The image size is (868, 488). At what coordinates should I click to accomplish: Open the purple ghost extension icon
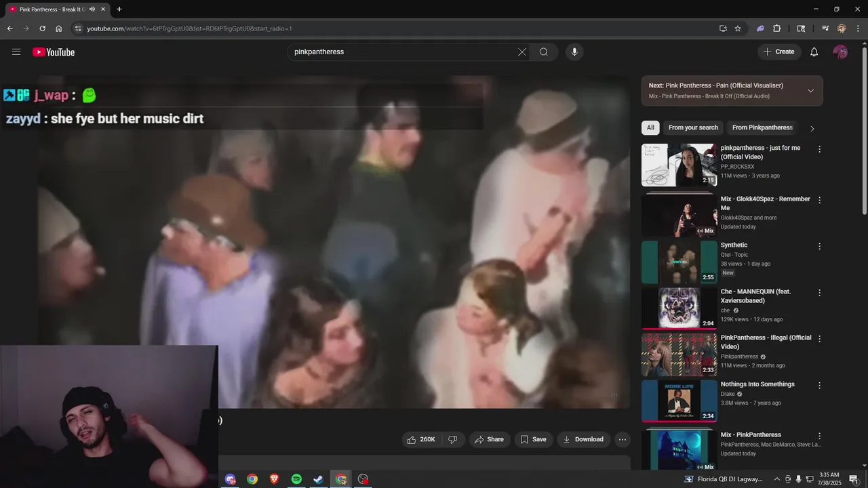tap(760, 28)
